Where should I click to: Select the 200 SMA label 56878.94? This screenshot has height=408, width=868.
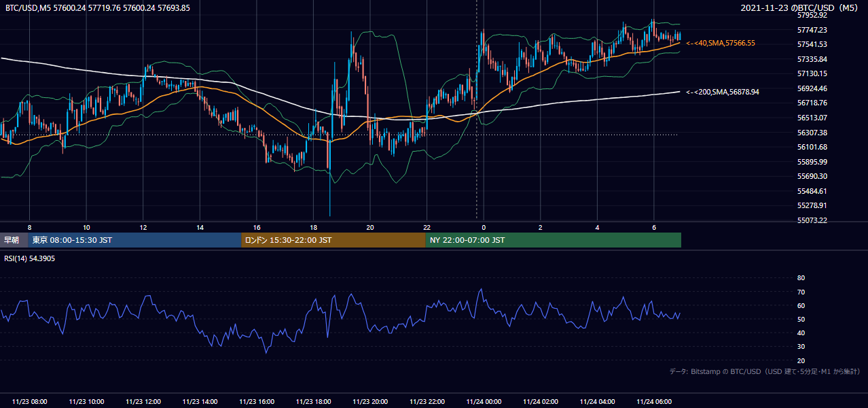pos(723,92)
